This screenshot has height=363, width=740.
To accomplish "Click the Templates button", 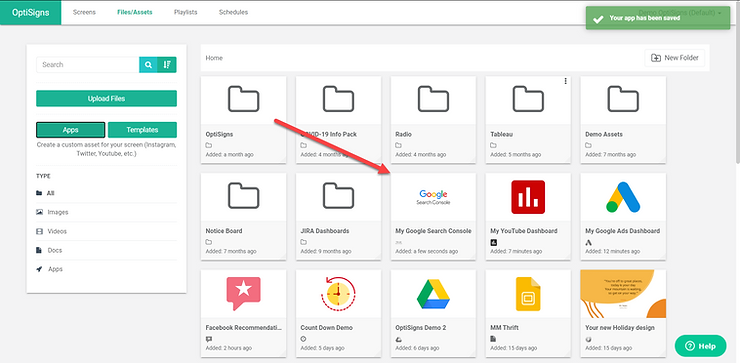I will tap(142, 130).
